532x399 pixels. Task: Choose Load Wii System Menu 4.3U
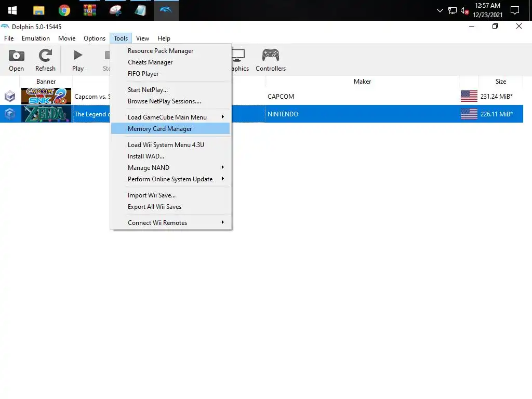point(170,145)
